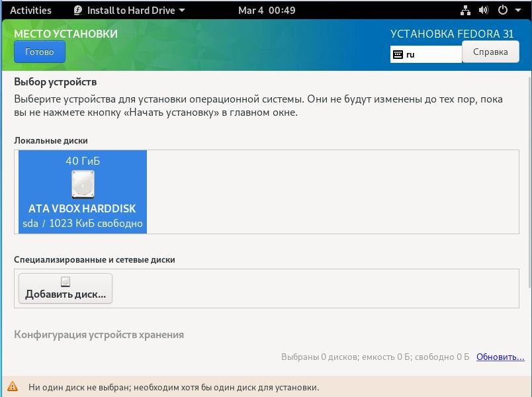The image size is (532, 397).
Task: Click the Fedora installer icon in top bar
Action: pos(77,10)
